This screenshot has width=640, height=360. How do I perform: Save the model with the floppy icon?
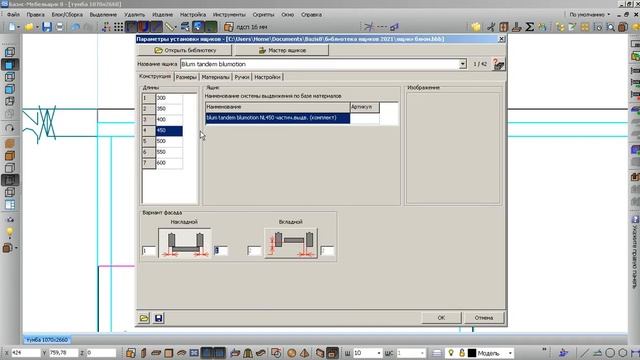pos(47,27)
